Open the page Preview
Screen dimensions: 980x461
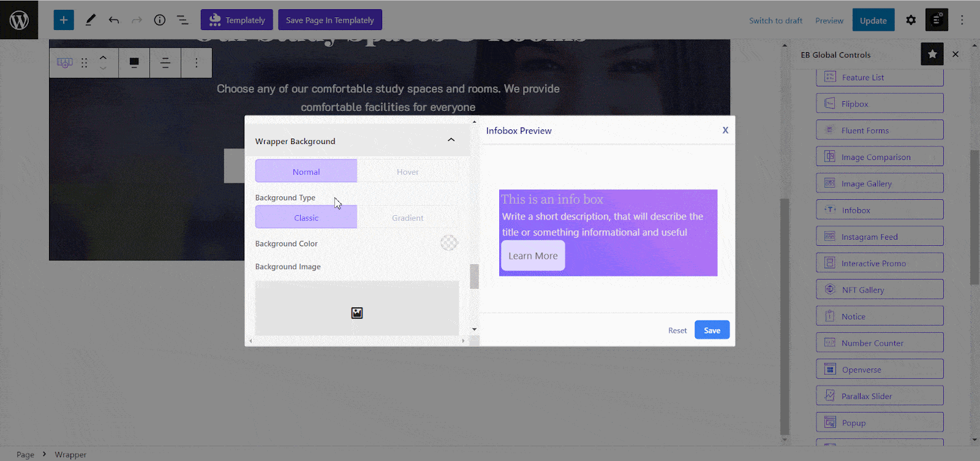tap(829, 20)
